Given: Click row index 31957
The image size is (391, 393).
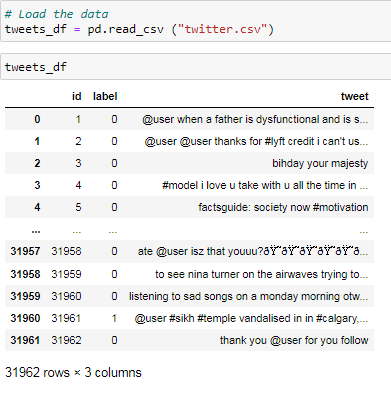Looking at the screenshot, I should click(x=25, y=251).
